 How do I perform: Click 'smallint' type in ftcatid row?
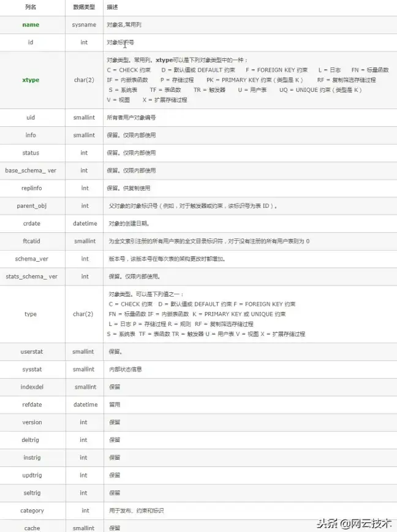click(x=85, y=241)
